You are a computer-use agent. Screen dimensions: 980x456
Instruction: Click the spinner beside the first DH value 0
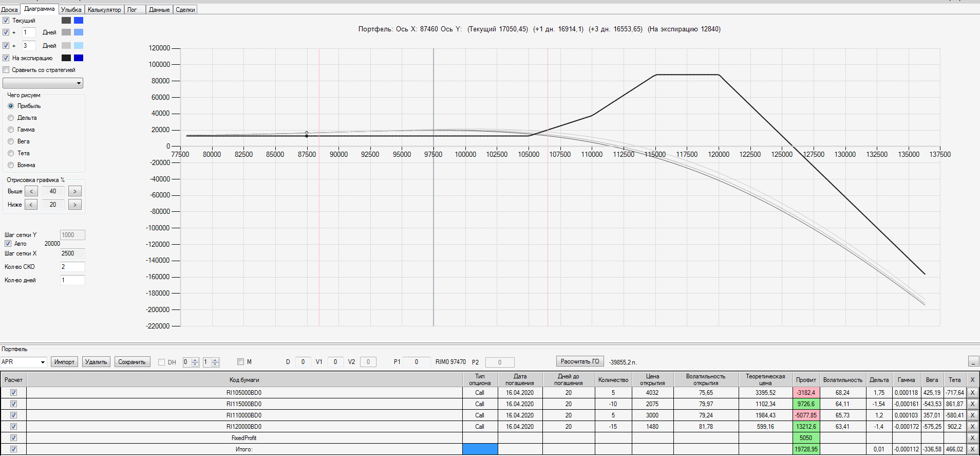click(195, 362)
